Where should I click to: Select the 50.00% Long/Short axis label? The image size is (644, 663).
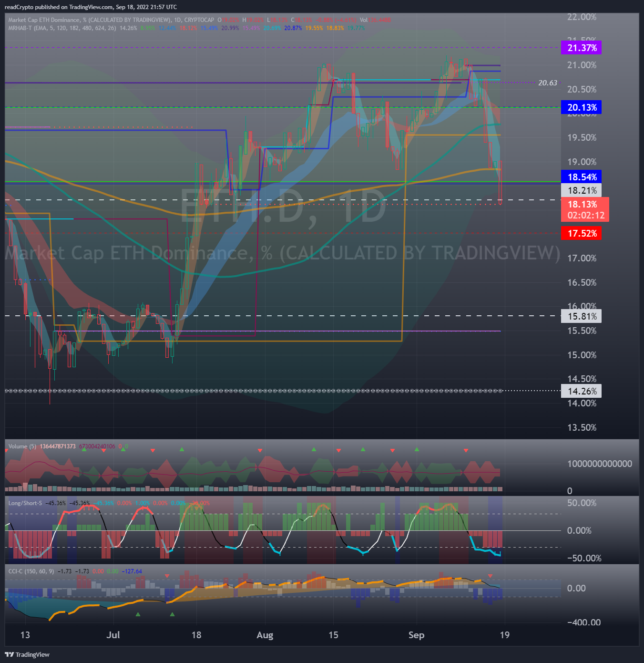[x=582, y=503]
